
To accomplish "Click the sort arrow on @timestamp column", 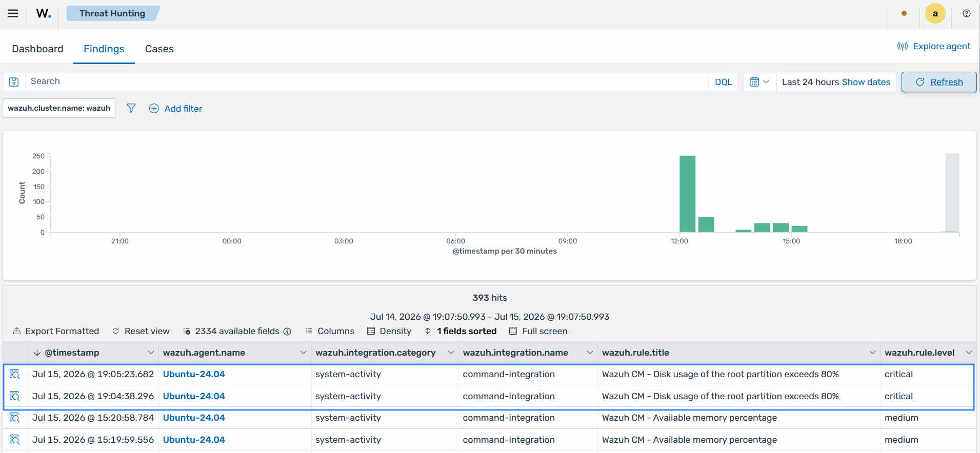I will click(37, 353).
